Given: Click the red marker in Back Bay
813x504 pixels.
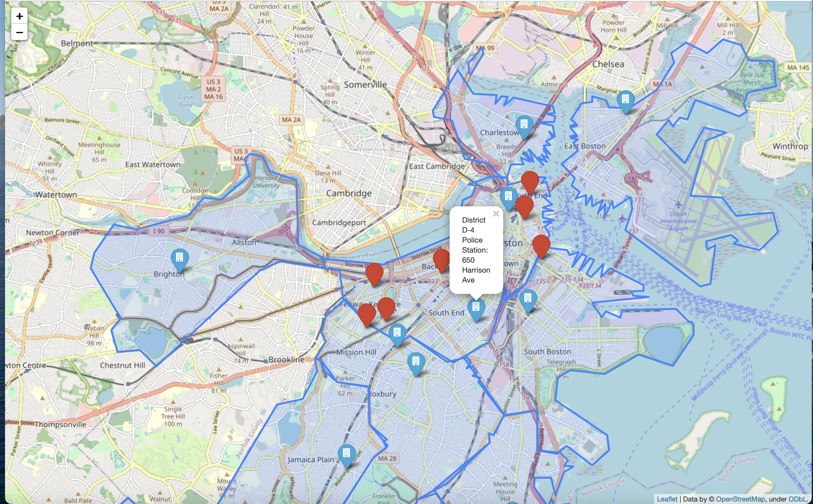Looking at the screenshot, I should [x=441, y=259].
